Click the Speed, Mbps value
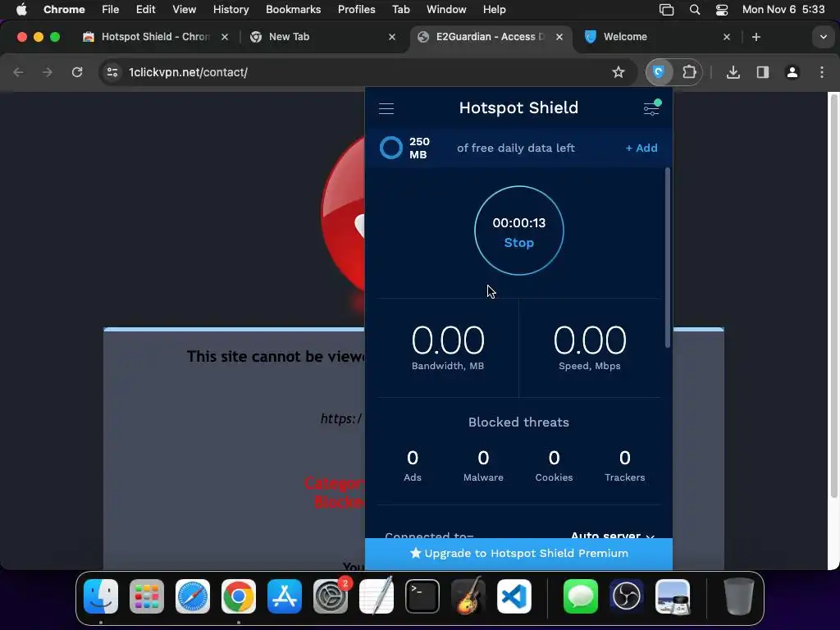 (x=589, y=340)
